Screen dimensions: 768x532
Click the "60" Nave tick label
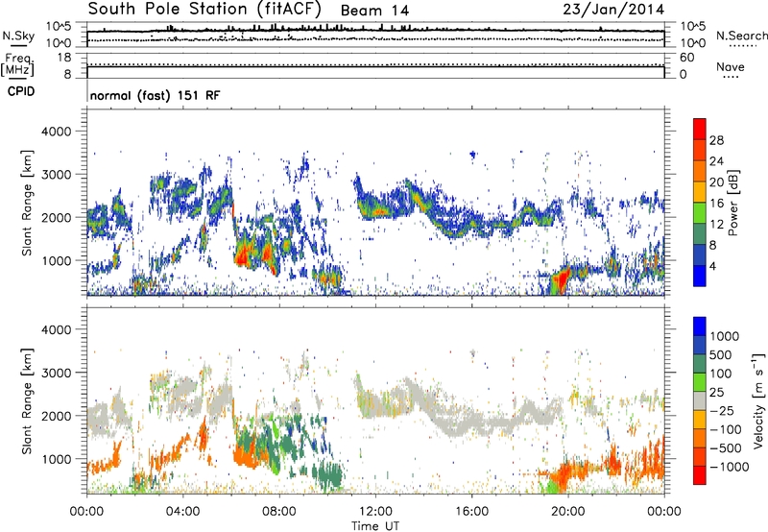[686, 58]
